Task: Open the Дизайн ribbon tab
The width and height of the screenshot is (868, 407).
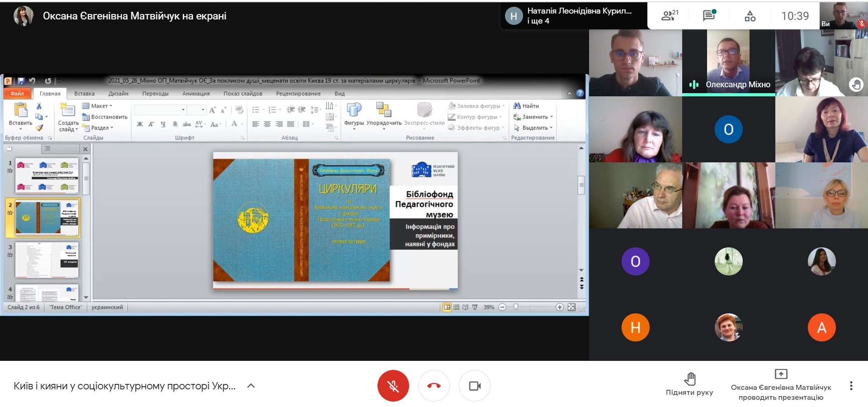Action: tap(118, 94)
